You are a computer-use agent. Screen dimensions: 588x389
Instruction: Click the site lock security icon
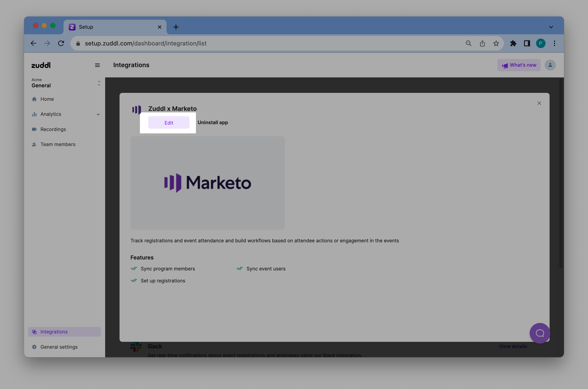coord(78,43)
